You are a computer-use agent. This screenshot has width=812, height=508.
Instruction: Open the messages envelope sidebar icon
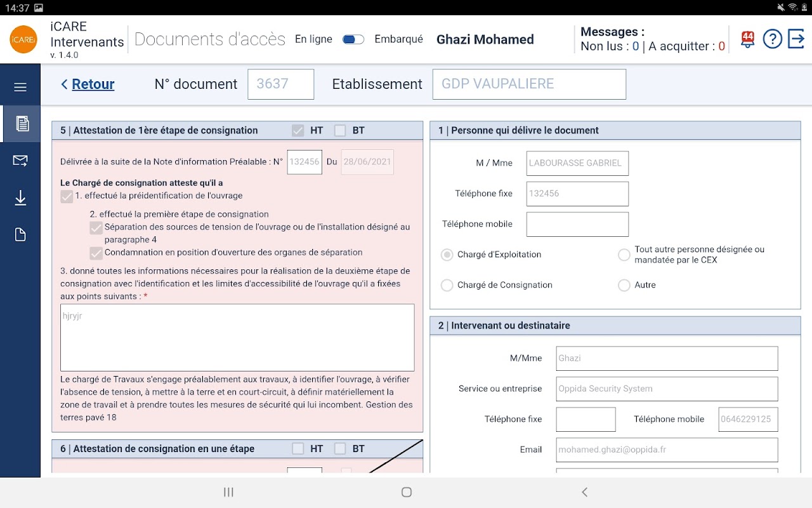(20, 161)
